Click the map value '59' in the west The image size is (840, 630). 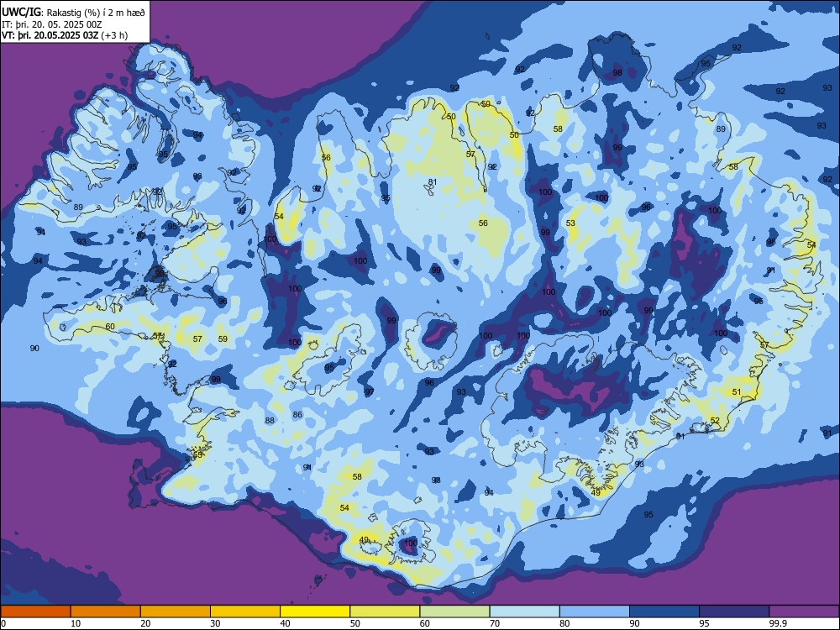coord(223,339)
